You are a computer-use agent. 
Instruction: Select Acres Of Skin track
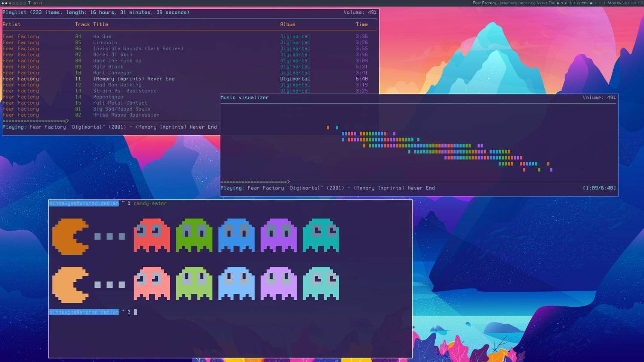pyautogui.click(x=185, y=54)
